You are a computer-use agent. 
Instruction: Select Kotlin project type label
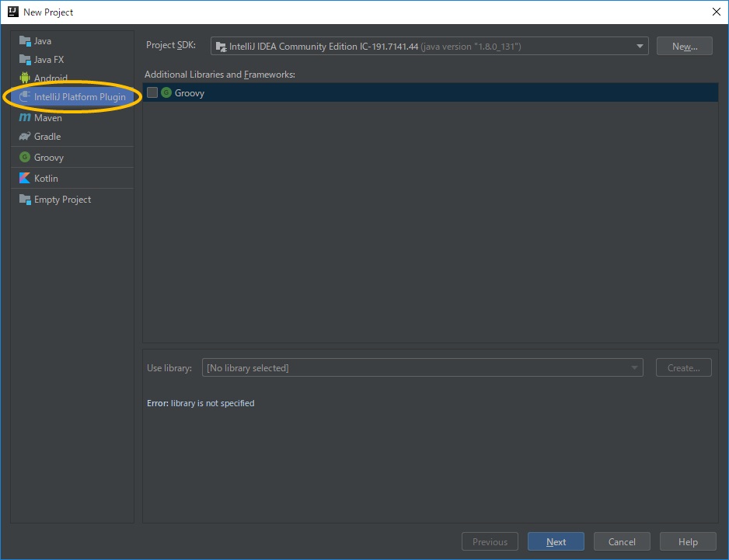point(46,178)
